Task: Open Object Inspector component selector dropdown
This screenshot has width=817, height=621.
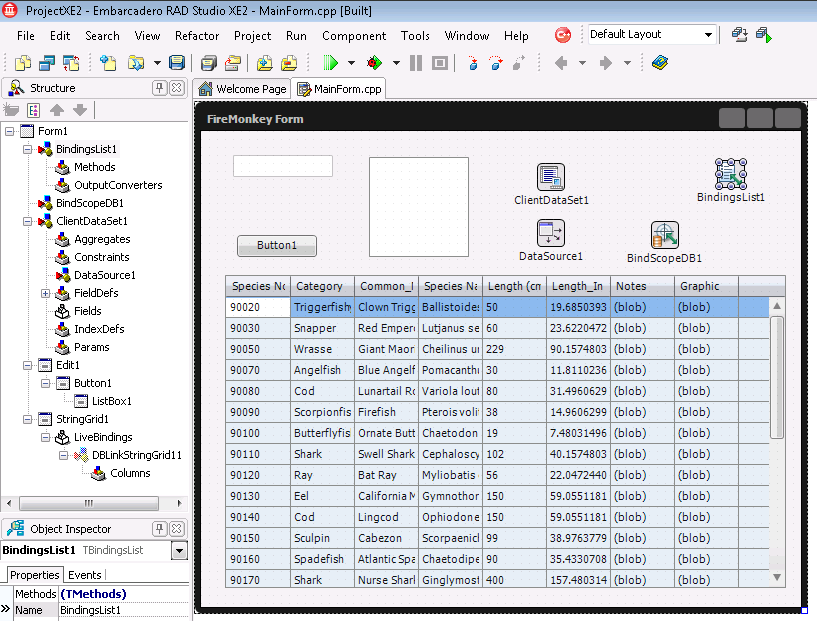Action: 180,550
